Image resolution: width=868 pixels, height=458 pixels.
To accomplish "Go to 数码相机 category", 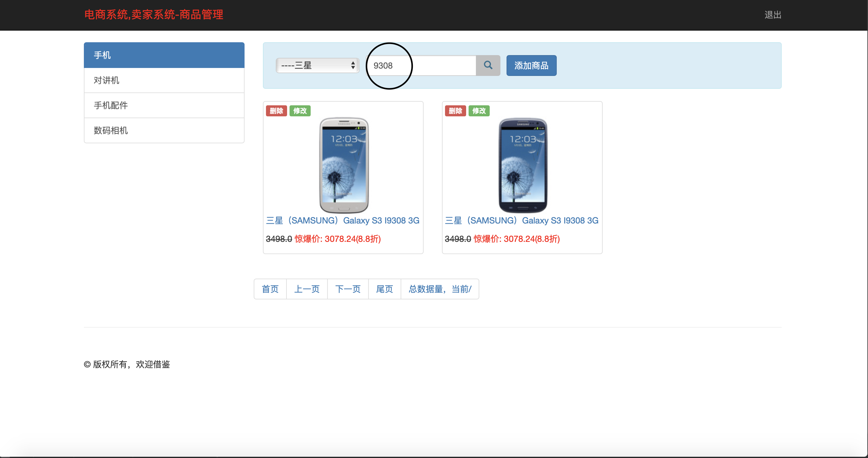I will tap(164, 130).
